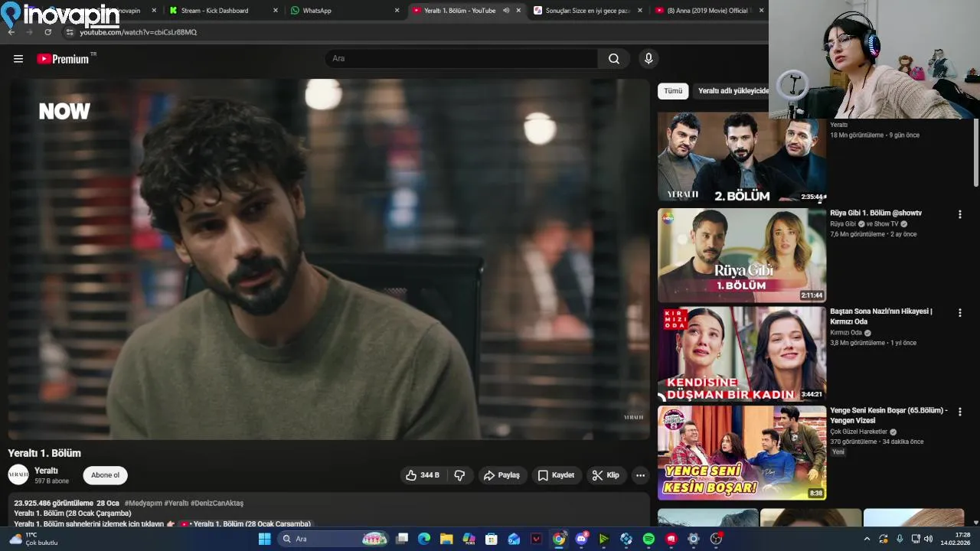Open Kırmızı Oda channel link
This screenshot has width=980, height=551.
(x=846, y=333)
